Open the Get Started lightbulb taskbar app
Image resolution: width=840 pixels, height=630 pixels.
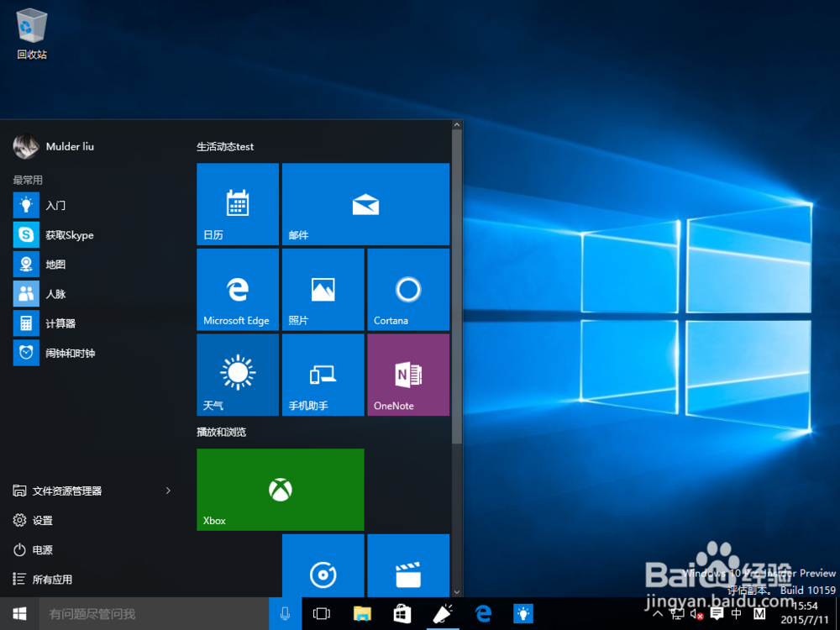tap(523, 613)
